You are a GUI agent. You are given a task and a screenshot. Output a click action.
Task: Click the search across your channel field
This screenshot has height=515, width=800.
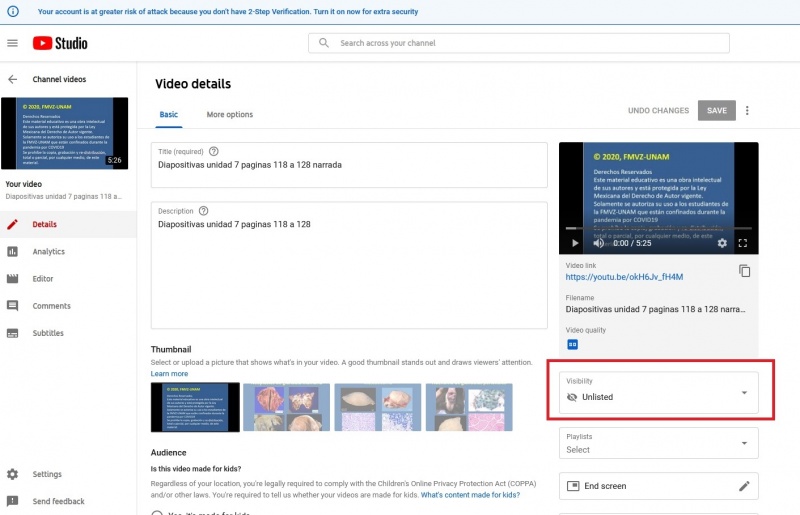point(519,43)
